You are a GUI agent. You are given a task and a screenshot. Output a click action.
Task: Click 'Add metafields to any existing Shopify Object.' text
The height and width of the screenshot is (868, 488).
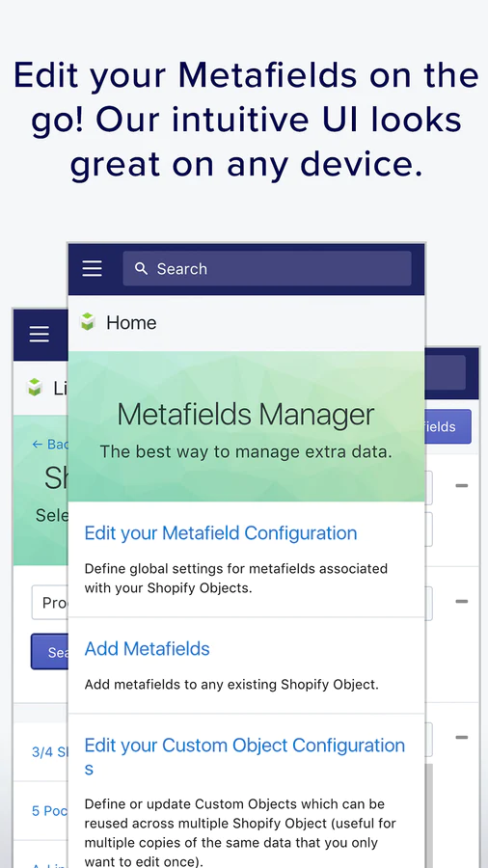pyautogui.click(x=231, y=685)
